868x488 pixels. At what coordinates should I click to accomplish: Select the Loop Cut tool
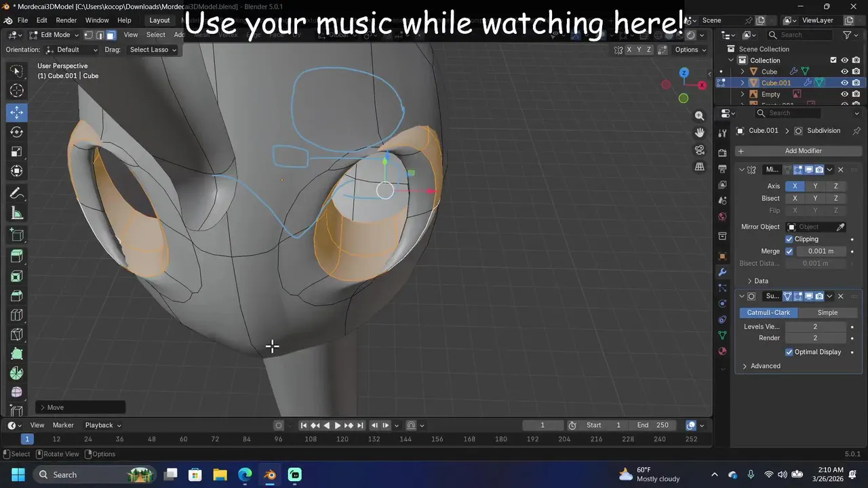(17, 315)
